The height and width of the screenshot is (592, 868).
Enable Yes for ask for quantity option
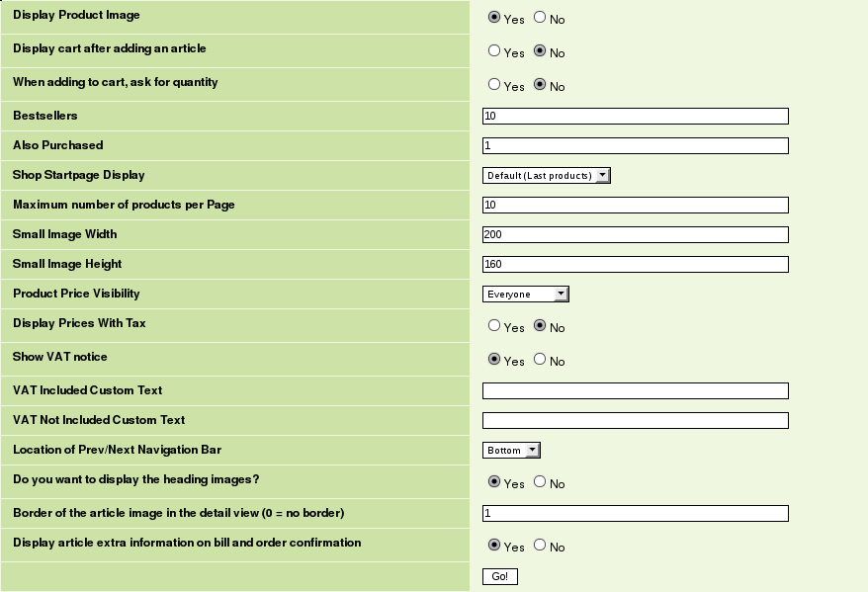(x=494, y=85)
